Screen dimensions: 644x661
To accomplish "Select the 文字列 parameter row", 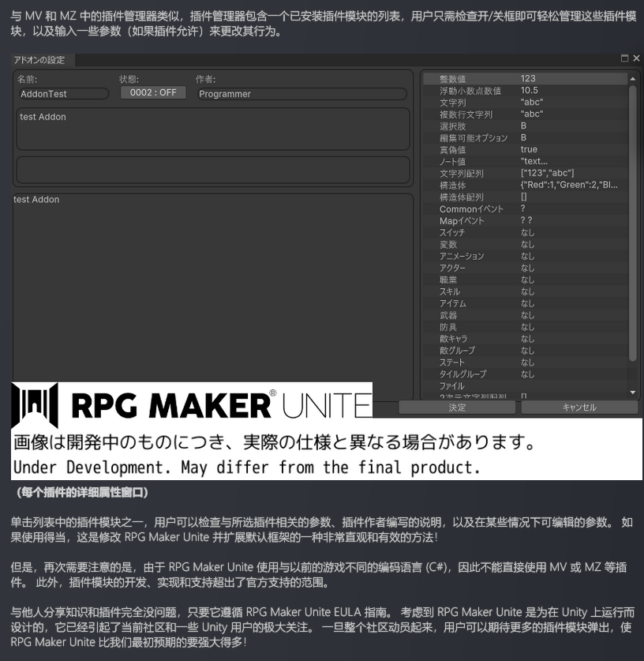I will [x=526, y=102].
